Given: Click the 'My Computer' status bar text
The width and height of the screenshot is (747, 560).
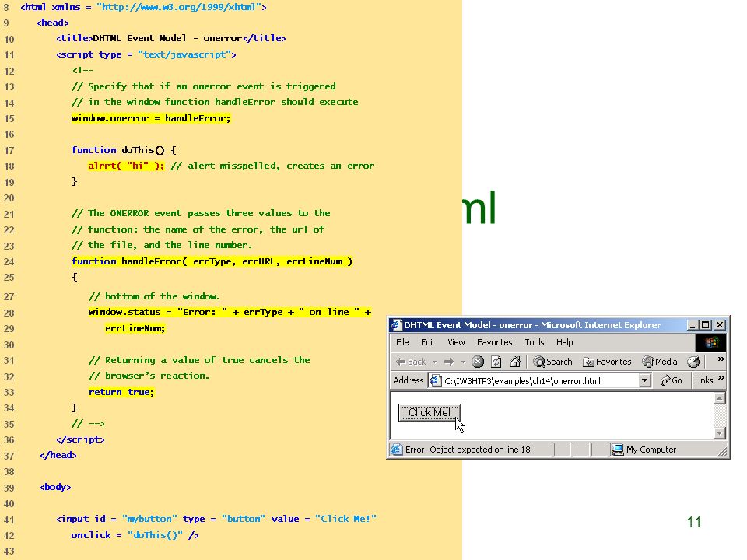Looking at the screenshot, I should coord(651,450).
